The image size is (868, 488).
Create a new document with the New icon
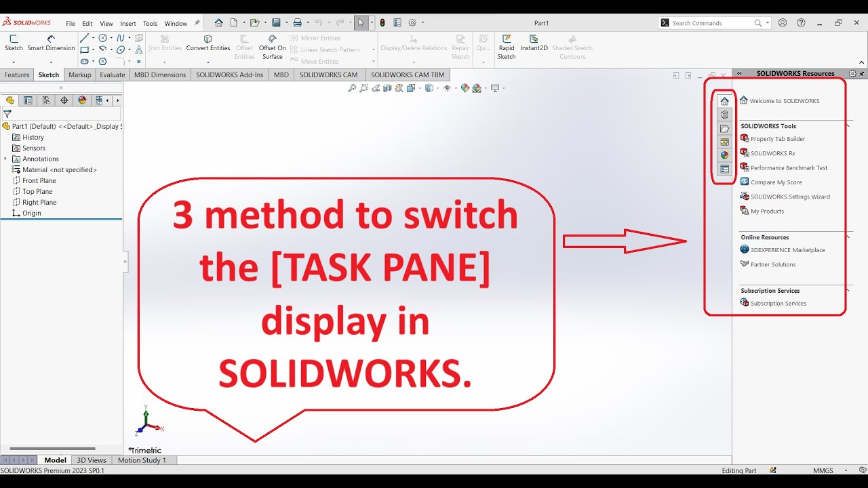point(233,22)
